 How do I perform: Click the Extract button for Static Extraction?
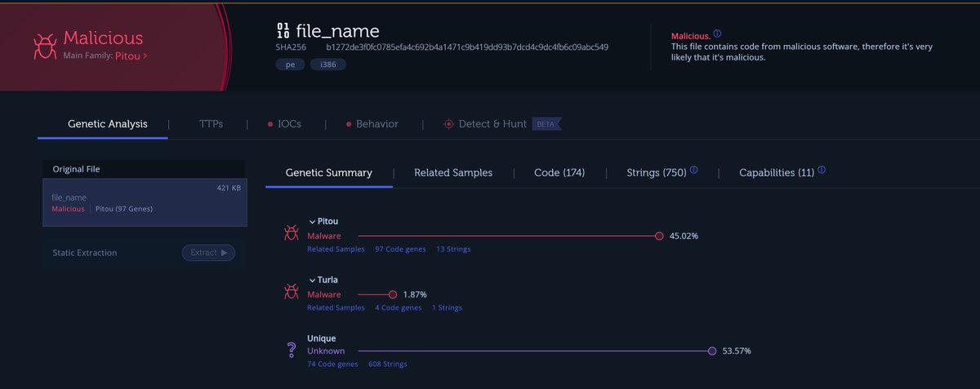[208, 253]
